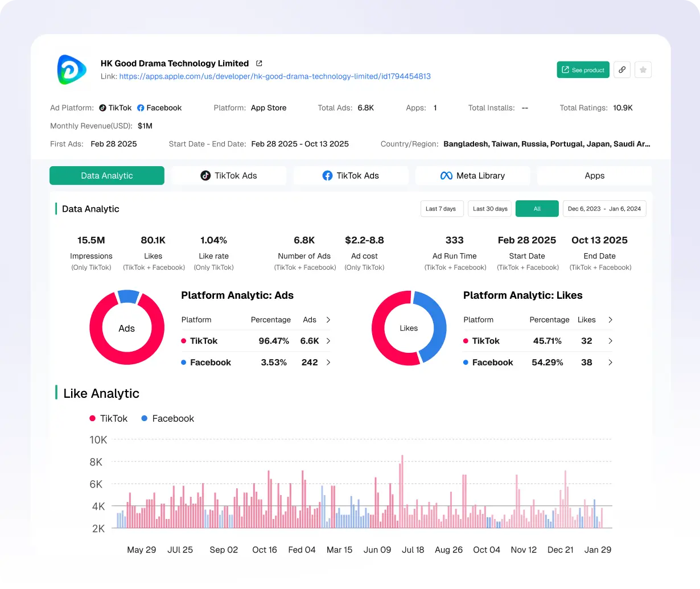Open the Dec 6, 2023 date range picker
This screenshot has height=589, width=700.
(604, 208)
